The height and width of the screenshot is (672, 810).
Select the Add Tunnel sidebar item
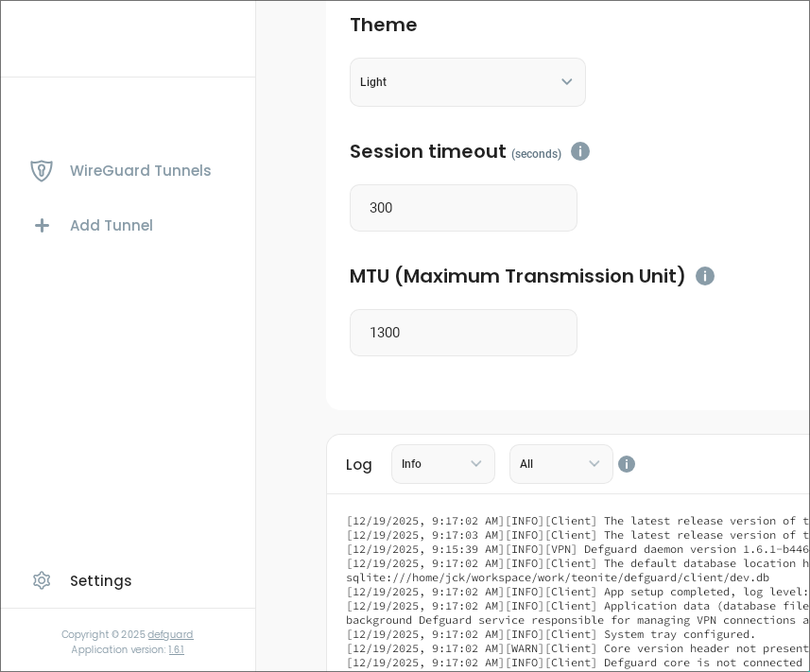(111, 226)
